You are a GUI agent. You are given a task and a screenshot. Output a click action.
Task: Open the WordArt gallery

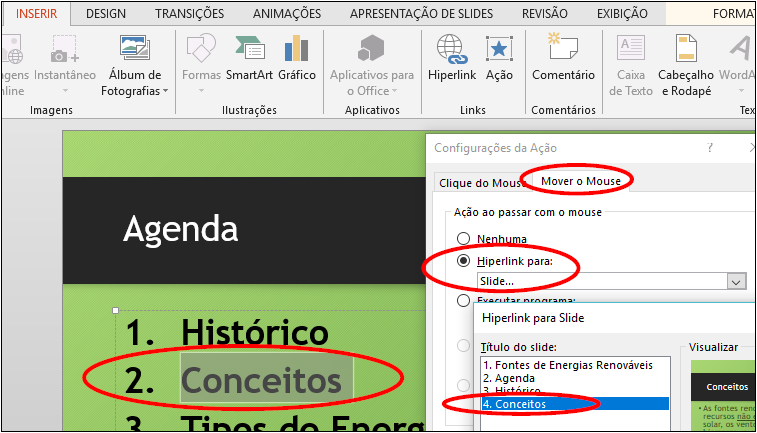[737, 63]
